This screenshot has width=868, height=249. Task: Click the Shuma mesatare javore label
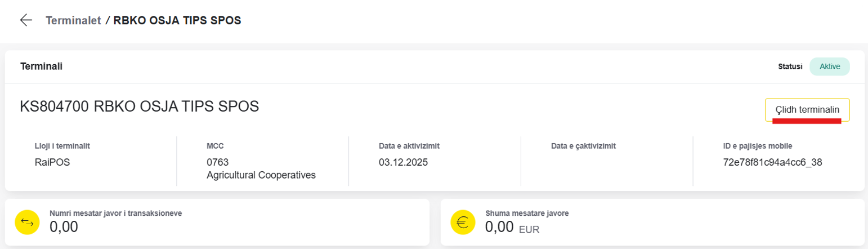[527, 214]
